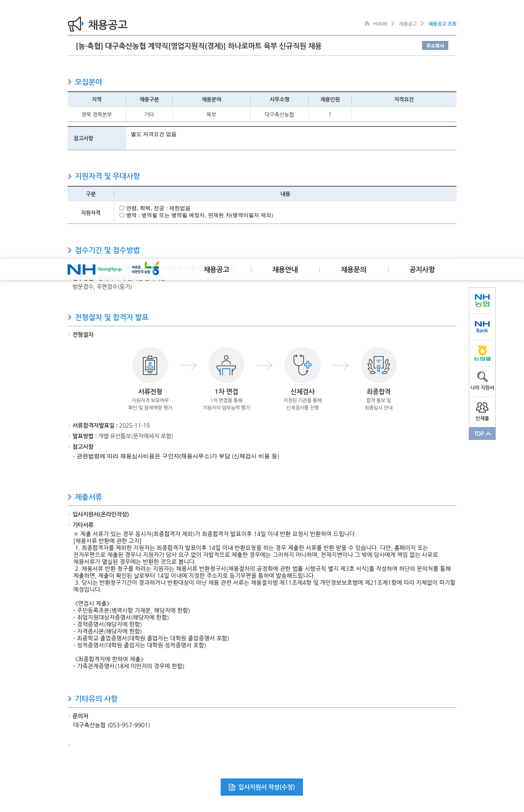Open the NH Bank sidebar shortcut
The image size is (524, 812).
[x=482, y=327]
